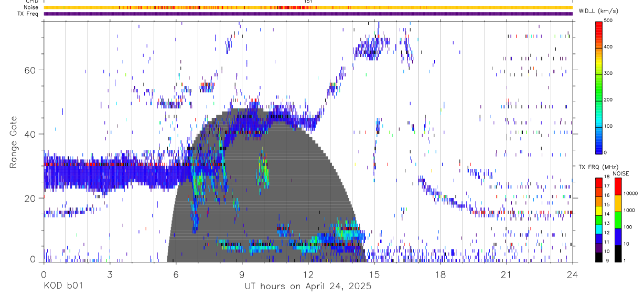
Task: Click the 'KOD b01' radar beam label
Action: pos(62,286)
